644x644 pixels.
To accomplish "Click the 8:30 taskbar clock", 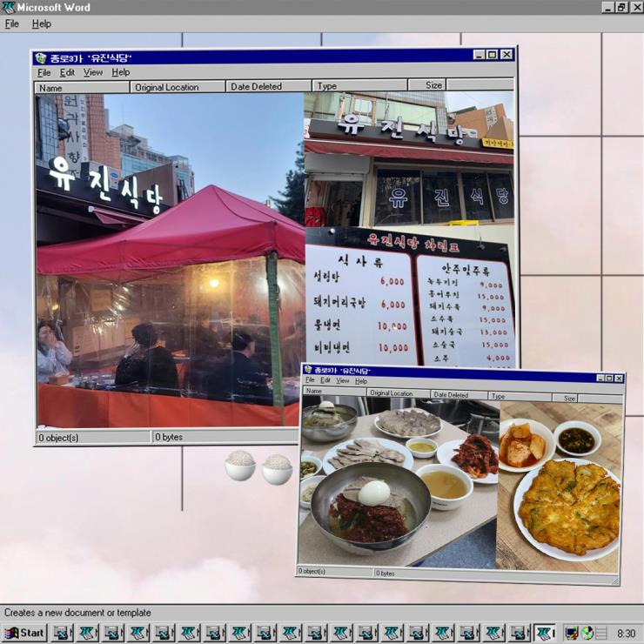I will [x=626, y=634].
